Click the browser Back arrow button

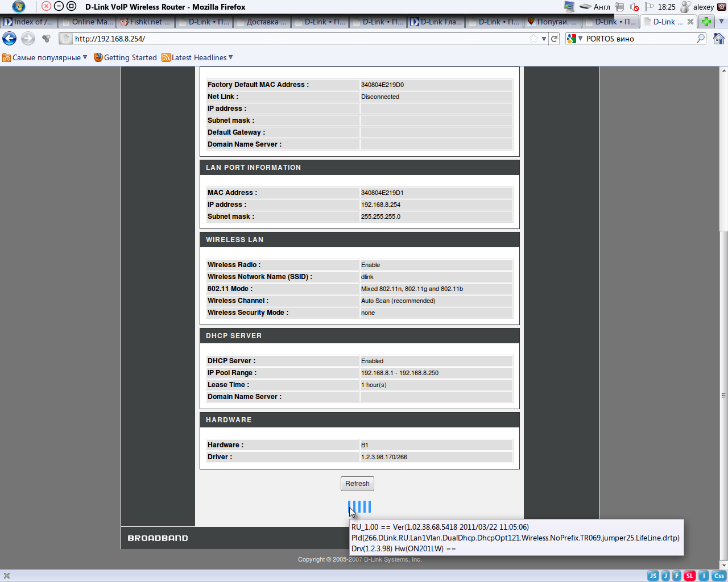tap(10, 39)
